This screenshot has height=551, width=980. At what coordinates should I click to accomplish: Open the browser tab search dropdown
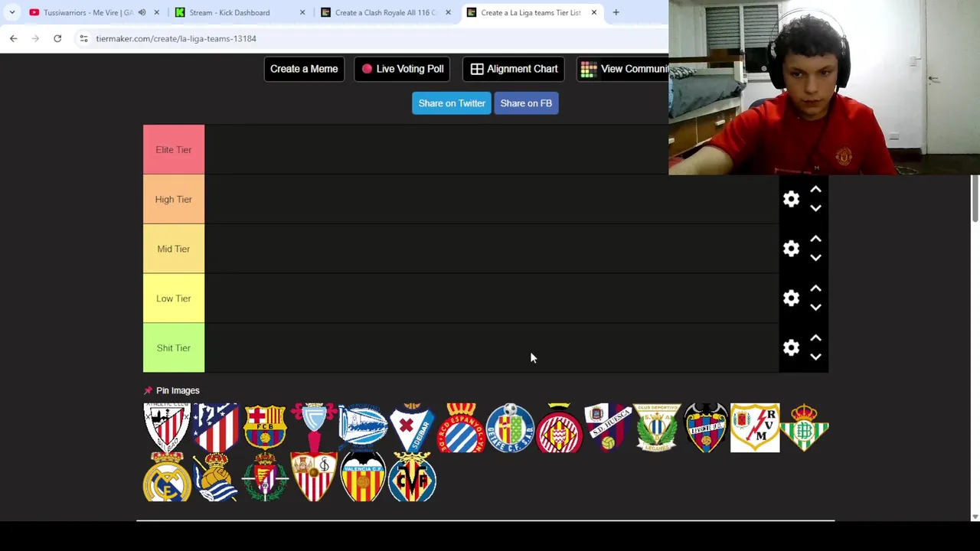[x=12, y=12]
